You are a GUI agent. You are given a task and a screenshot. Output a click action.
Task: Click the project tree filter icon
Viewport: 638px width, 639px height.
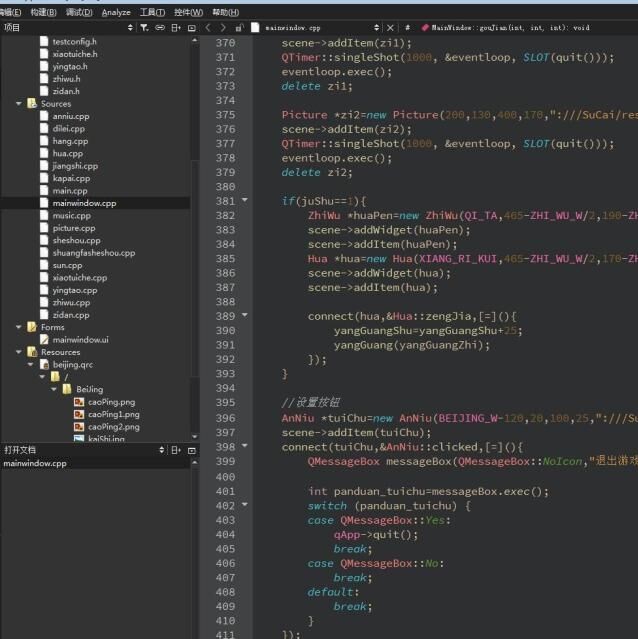(144, 27)
